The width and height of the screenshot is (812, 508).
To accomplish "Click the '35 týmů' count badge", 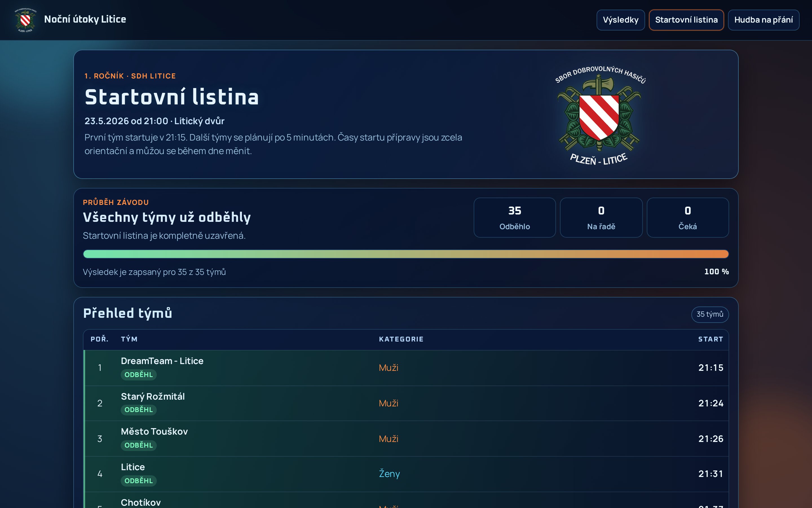I will pos(710,314).
